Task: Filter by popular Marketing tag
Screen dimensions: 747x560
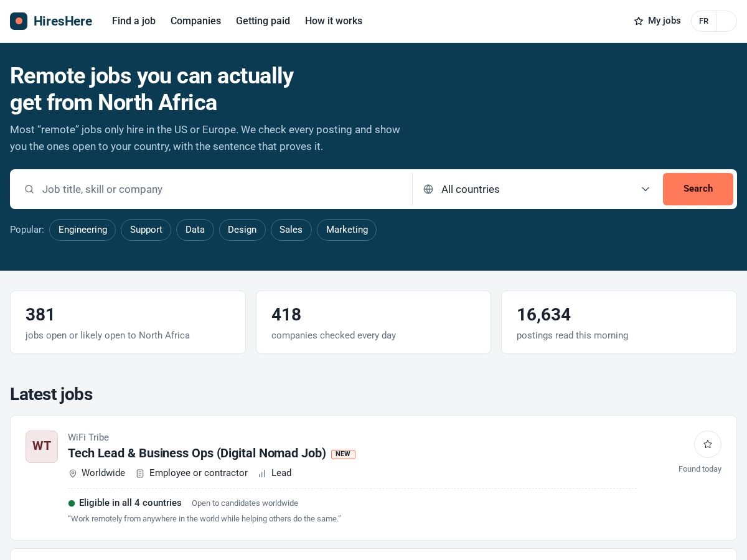Action: (347, 230)
